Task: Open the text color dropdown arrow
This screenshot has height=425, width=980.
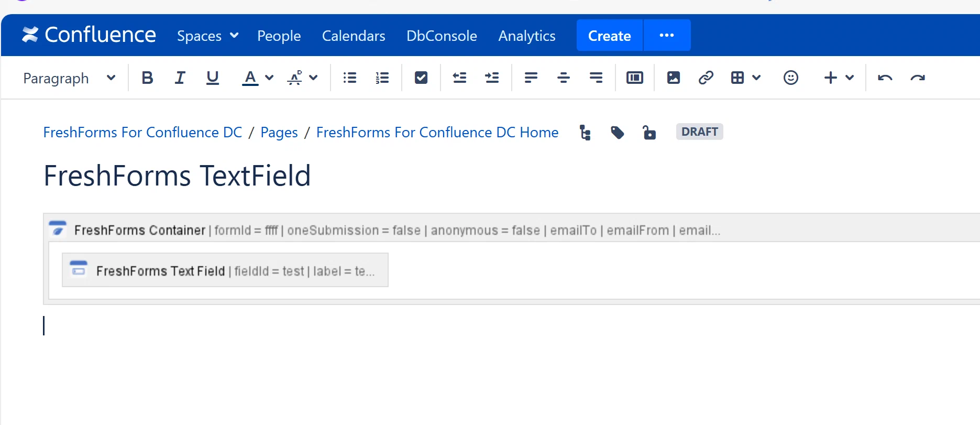Action: pyautogui.click(x=269, y=78)
